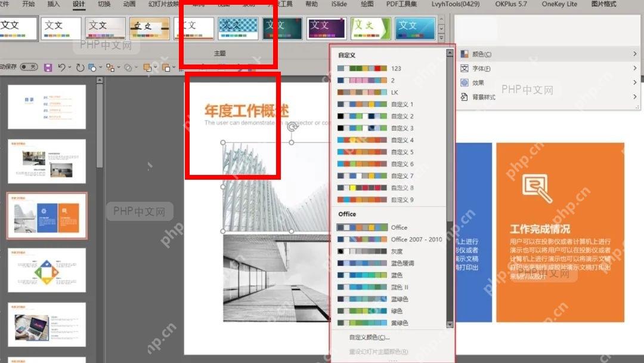Apply the purple dark theme in gallery
644x363 pixels.
pyautogui.click(x=327, y=28)
